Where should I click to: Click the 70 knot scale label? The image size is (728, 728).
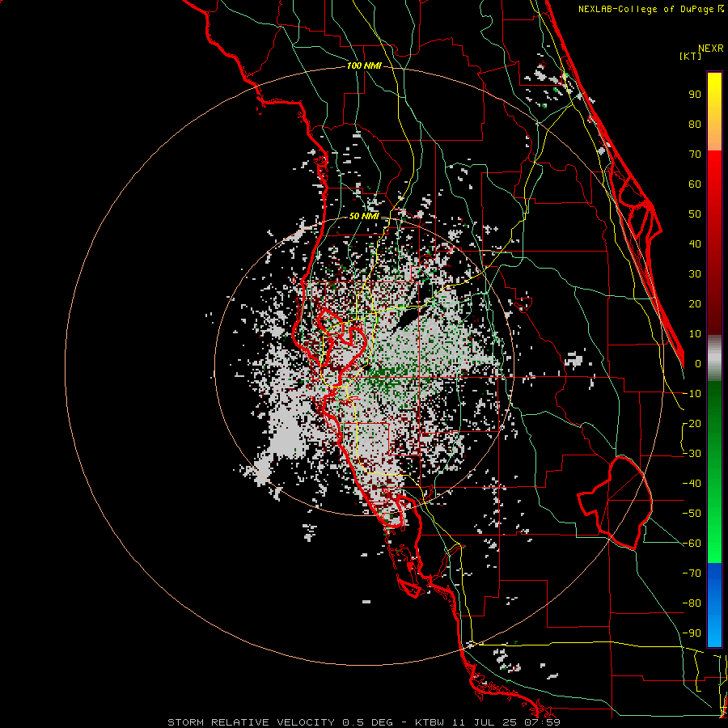[695, 154]
